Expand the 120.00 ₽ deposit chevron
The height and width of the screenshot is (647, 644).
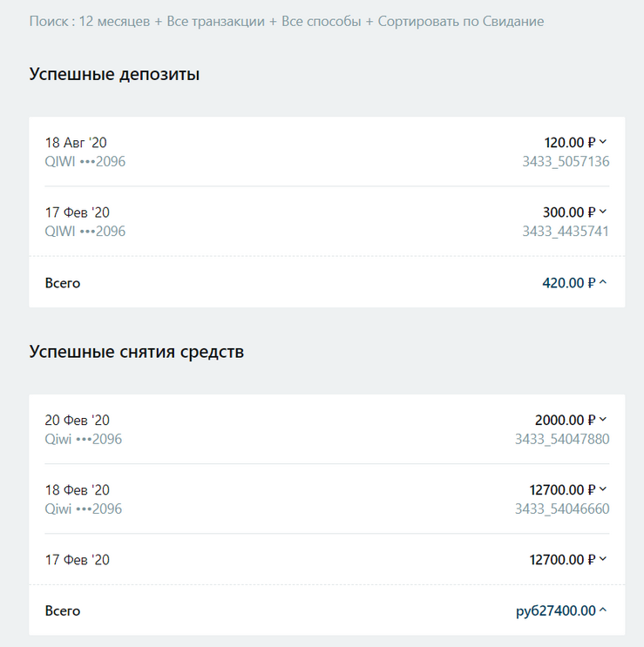pyautogui.click(x=603, y=142)
